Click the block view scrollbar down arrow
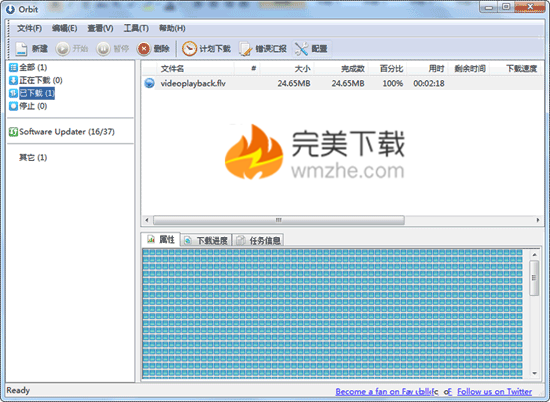Viewport: 550px width, 402px height. click(x=534, y=373)
